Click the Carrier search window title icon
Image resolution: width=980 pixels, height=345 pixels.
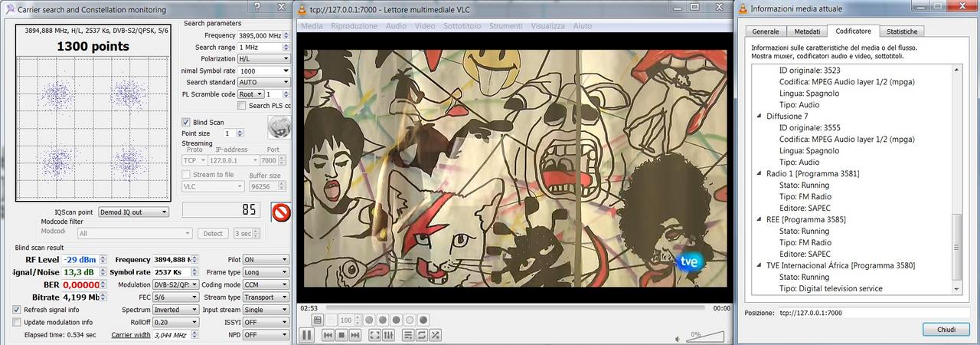click(9, 8)
